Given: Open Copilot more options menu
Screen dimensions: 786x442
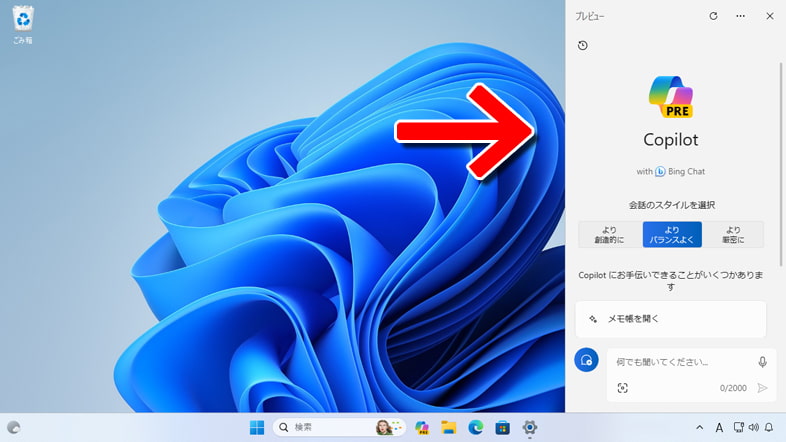Looking at the screenshot, I should (740, 16).
